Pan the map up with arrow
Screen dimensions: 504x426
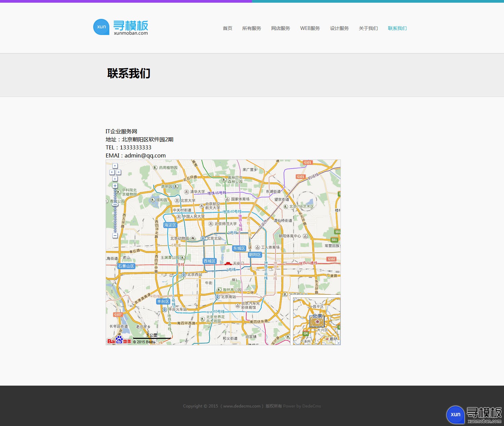(x=115, y=166)
